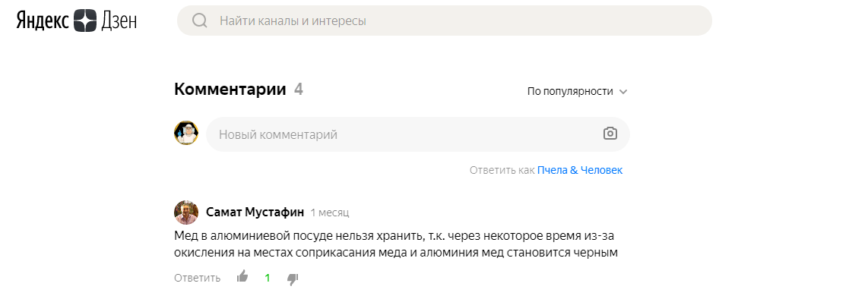868x296 pixels.
Task: Click your bee channel avatar
Action: pyautogui.click(x=186, y=133)
